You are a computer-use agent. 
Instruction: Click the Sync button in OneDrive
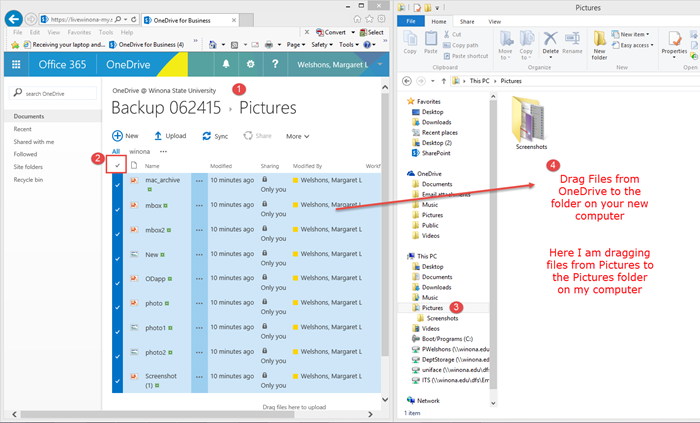click(x=214, y=135)
